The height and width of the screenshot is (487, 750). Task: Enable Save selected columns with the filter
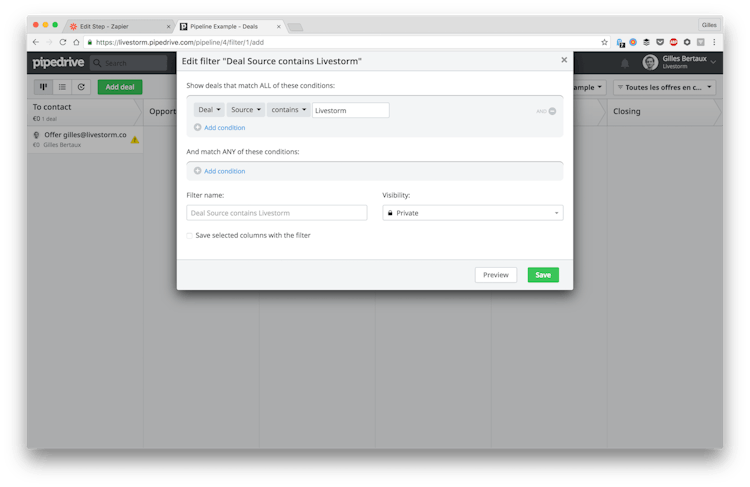pyautogui.click(x=190, y=235)
